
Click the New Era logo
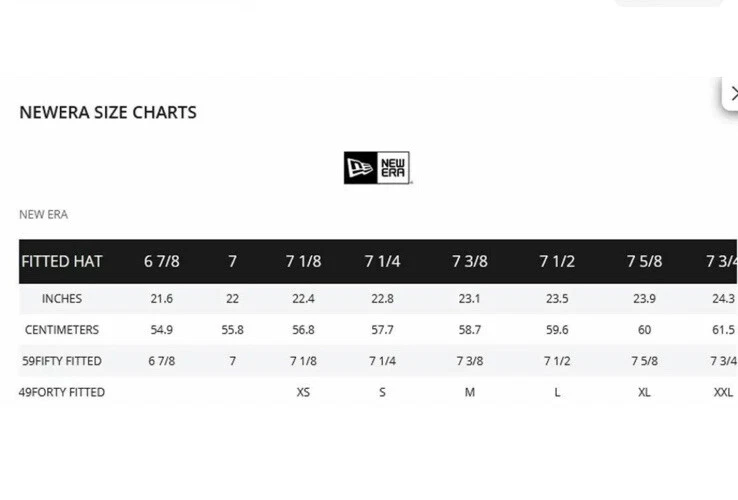click(377, 168)
